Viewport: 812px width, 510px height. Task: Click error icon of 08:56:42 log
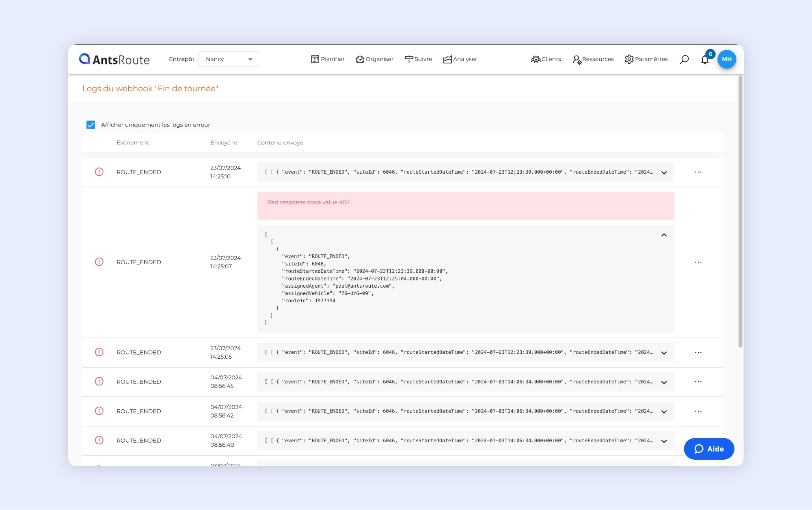[99, 411]
